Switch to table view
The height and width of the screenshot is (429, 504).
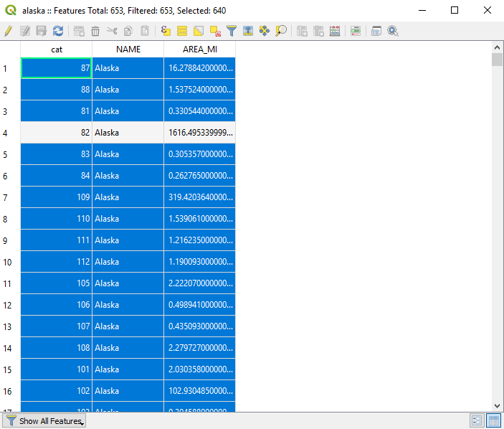coord(494,420)
